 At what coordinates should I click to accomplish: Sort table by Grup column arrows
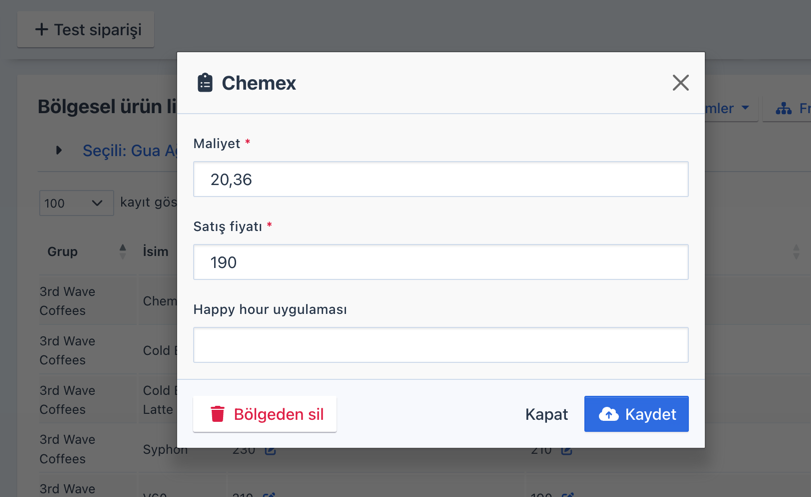[122, 252]
